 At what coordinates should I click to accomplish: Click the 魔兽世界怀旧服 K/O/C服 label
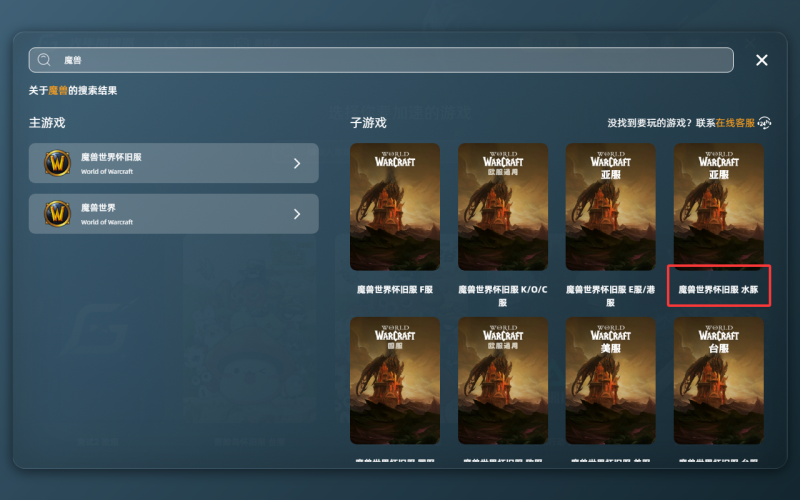pyautogui.click(x=503, y=296)
